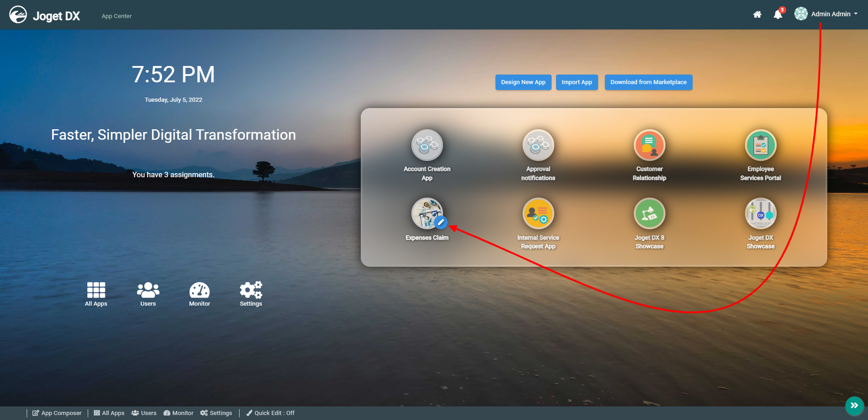Viewport: 868px width, 420px height.
Task: Click the 'Account Creation App' label
Action: tap(427, 174)
